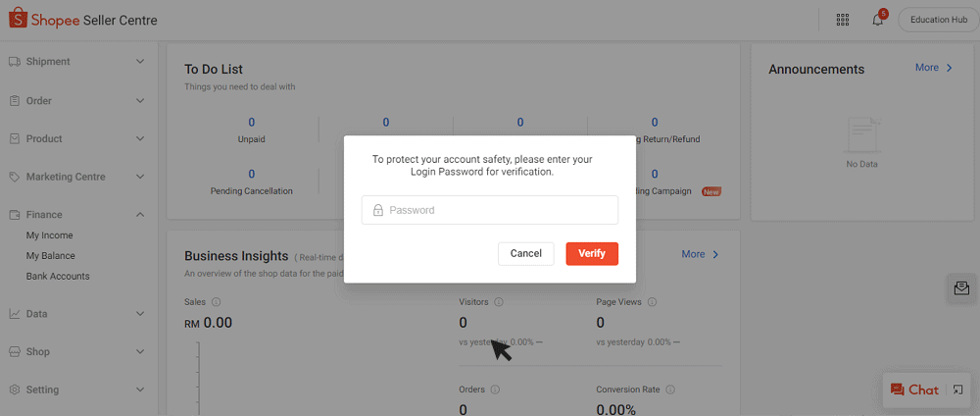Cancel the password verification dialog
Viewport: 980px width, 416px height.
pos(526,253)
